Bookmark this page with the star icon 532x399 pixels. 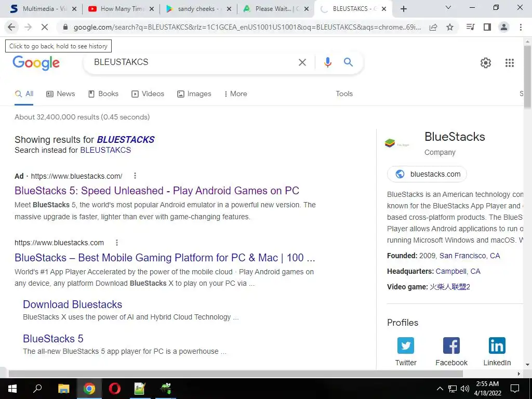(x=450, y=27)
